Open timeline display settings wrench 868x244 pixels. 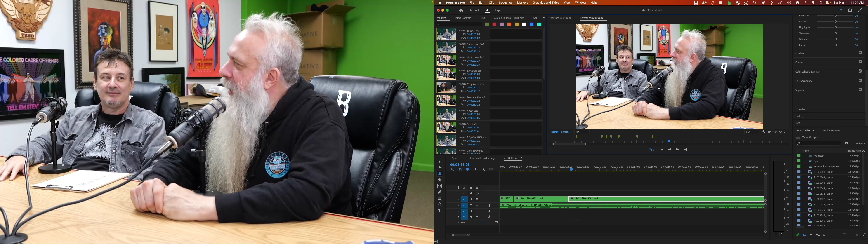tap(483, 169)
